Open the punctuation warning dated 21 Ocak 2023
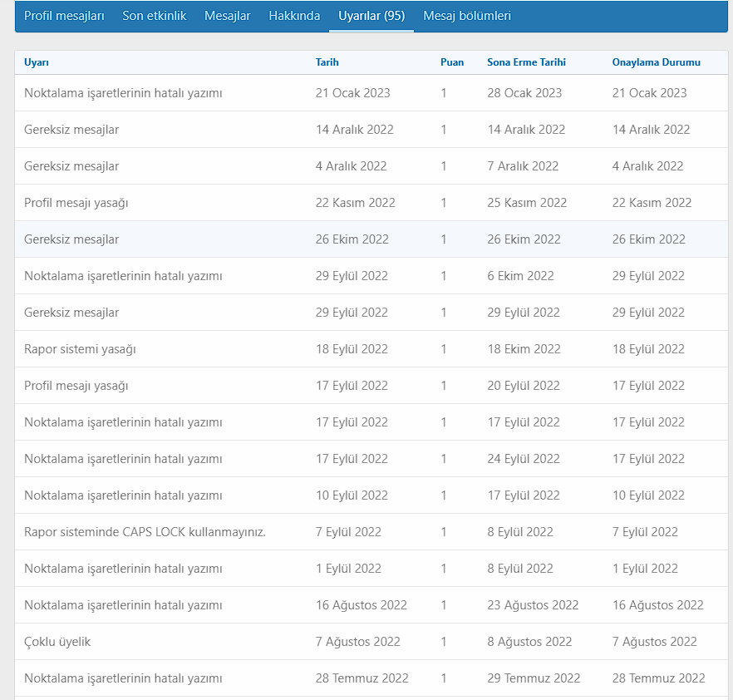Viewport: 733px width, 700px height. 123,93
